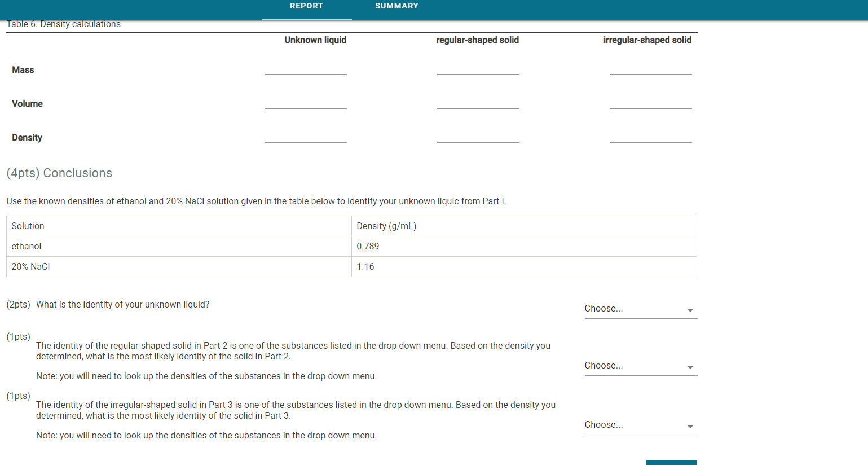Select the teal submit button at bottom right
The image size is (868, 465).
tap(671, 462)
